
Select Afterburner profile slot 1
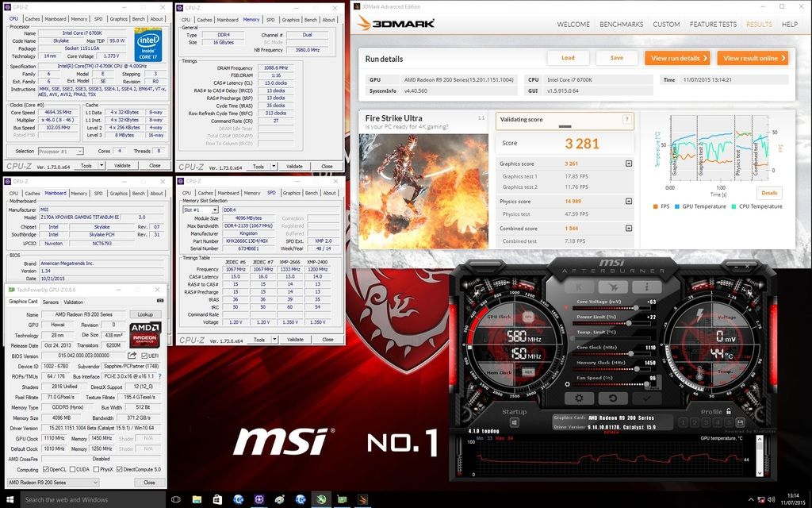coord(683,423)
